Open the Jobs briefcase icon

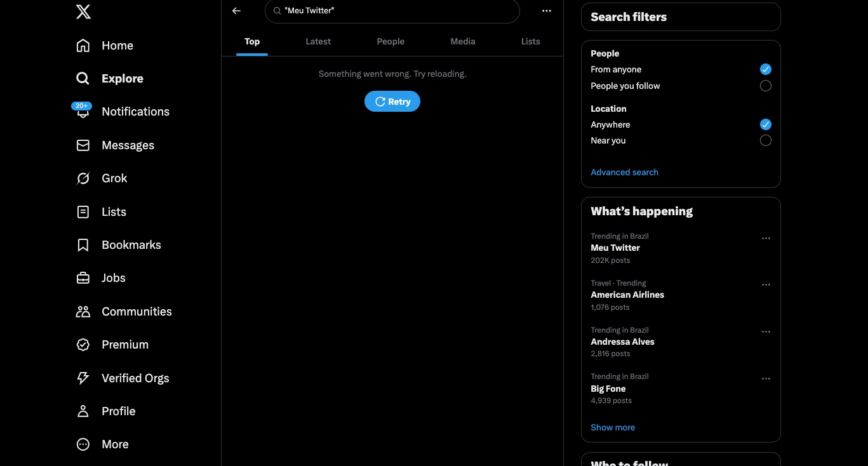[83, 278]
